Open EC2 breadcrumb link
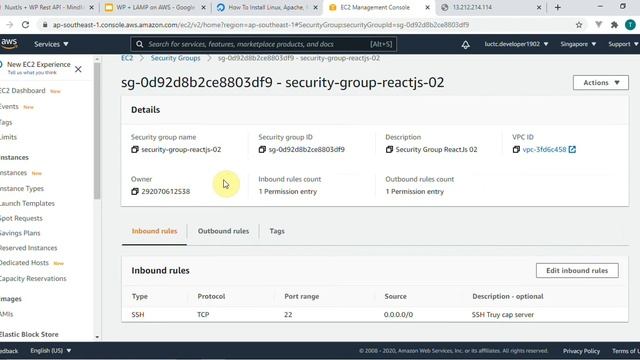The width and height of the screenshot is (640, 360). 127,58
